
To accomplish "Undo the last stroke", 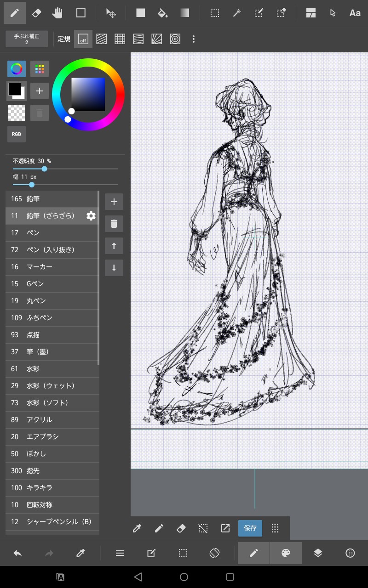I will click(18, 554).
